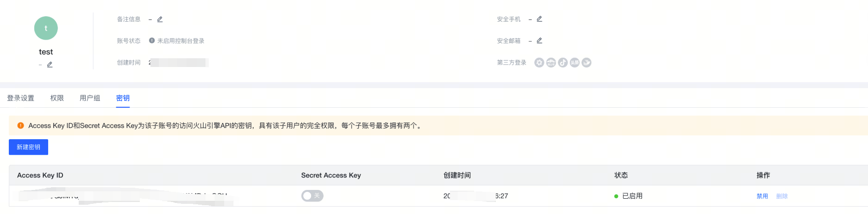Click 删除 to delete the access key
This screenshot has width=868, height=214.
coord(782,196)
